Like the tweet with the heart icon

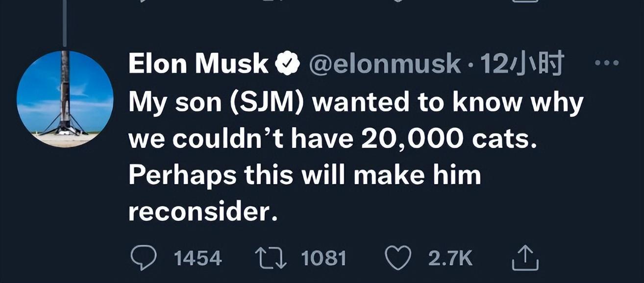(x=397, y=258)
